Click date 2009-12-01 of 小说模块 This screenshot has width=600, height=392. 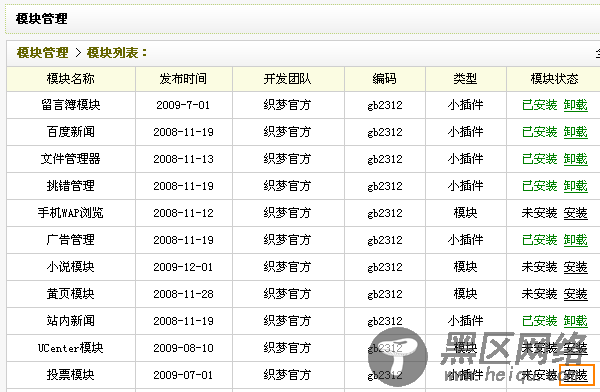pyautogui.click(x=183, y=267)
